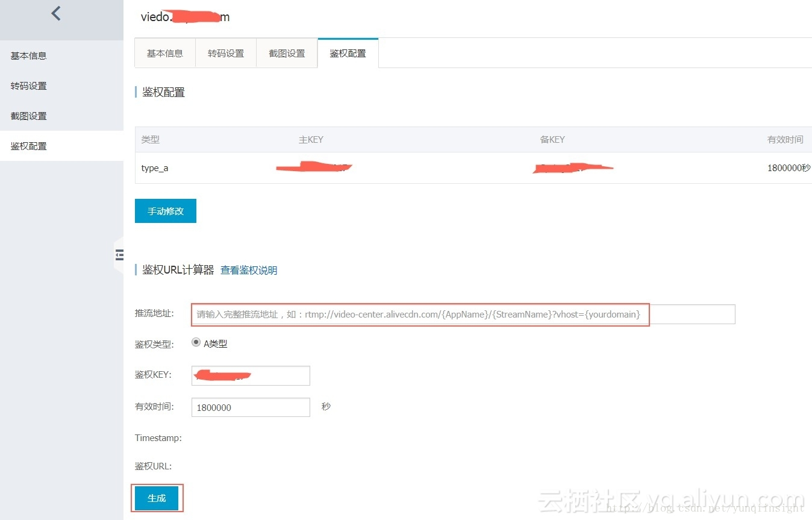
Task: Select 转码设置 in the left sidebar
Action: [x=28, y=86]
